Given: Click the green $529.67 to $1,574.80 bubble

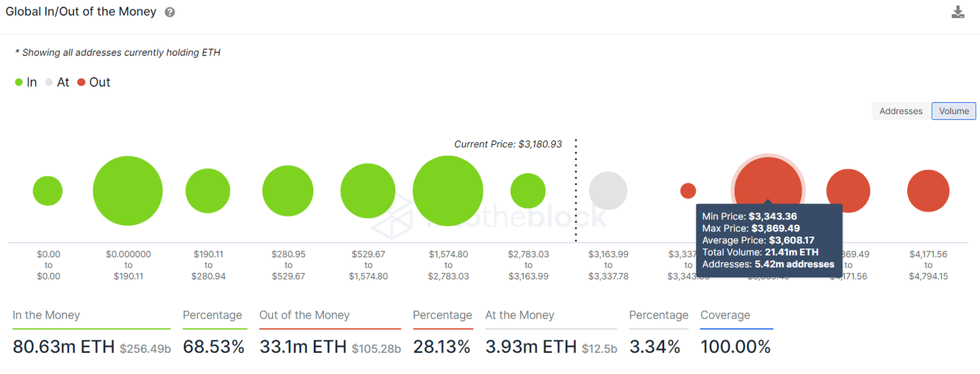Looking at the screenshot, I should tap(368, 191).
